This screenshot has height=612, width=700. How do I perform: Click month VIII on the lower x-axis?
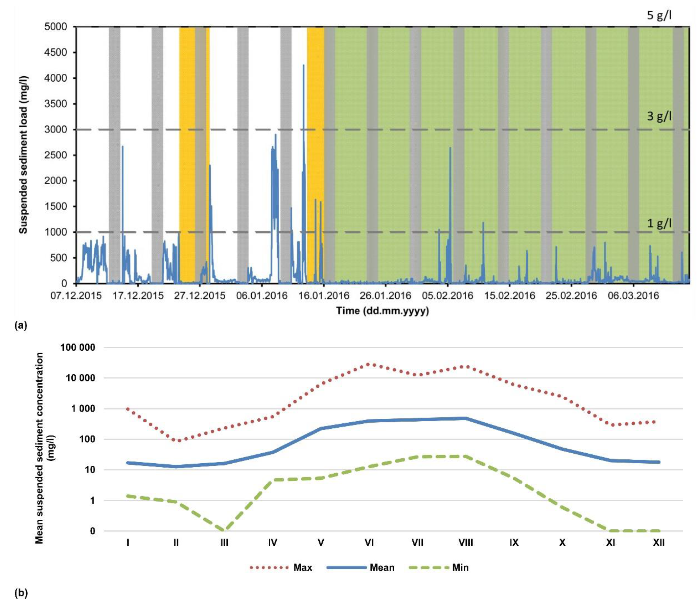point(465,542)
